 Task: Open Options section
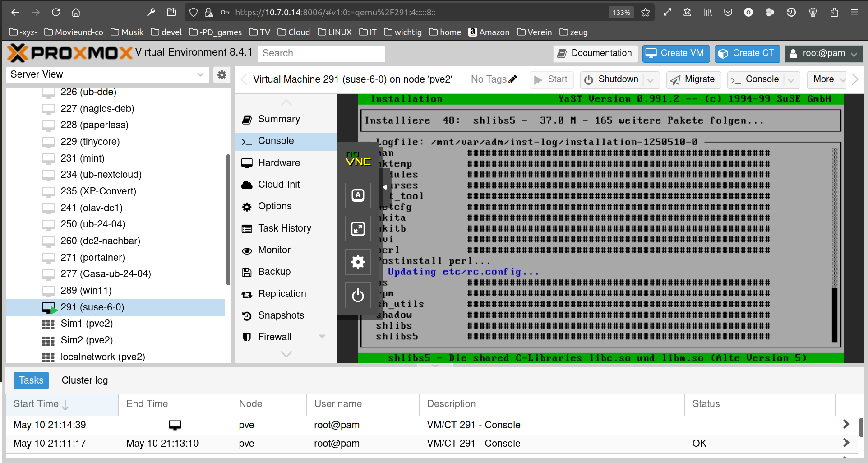click(x=286, y=206)
